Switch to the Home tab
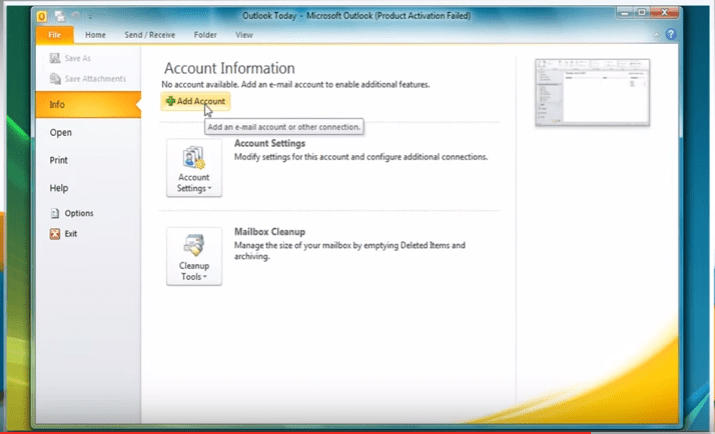The height and width of the screenshot is (434, 715). click(95, 35)
